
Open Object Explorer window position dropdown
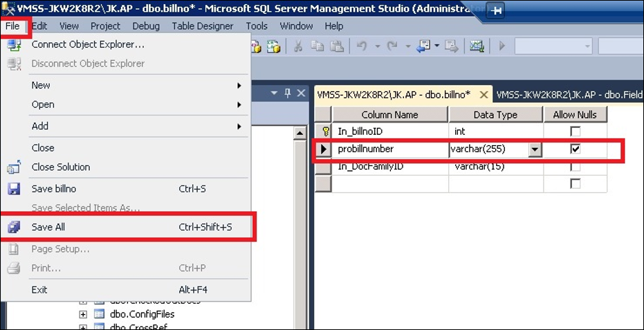[275, 93]
